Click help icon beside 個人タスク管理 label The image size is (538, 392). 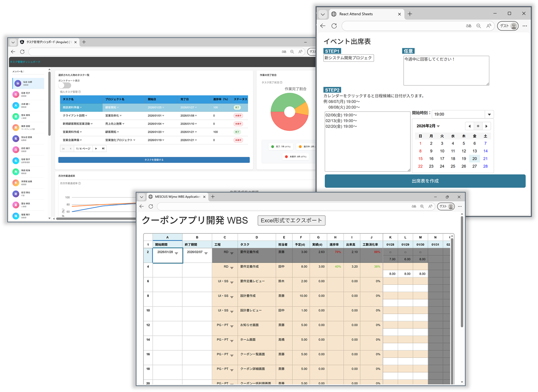click(79, 92)
